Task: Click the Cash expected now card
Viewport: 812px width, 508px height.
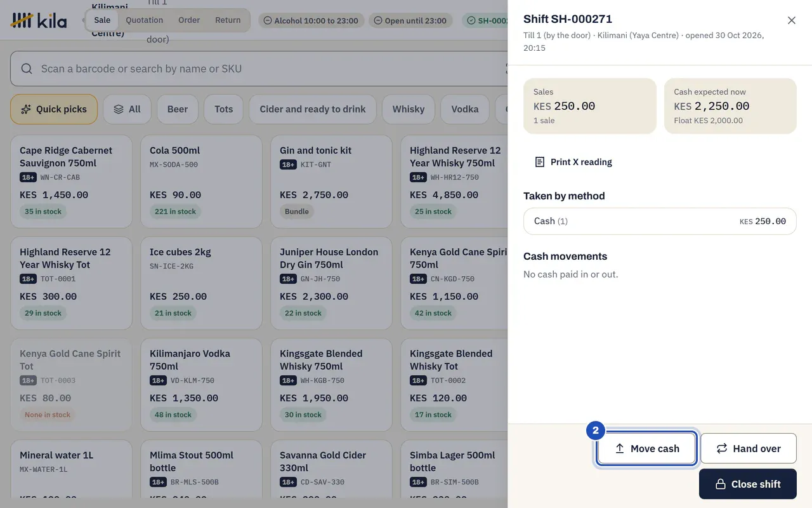Action: click(730, 106)
